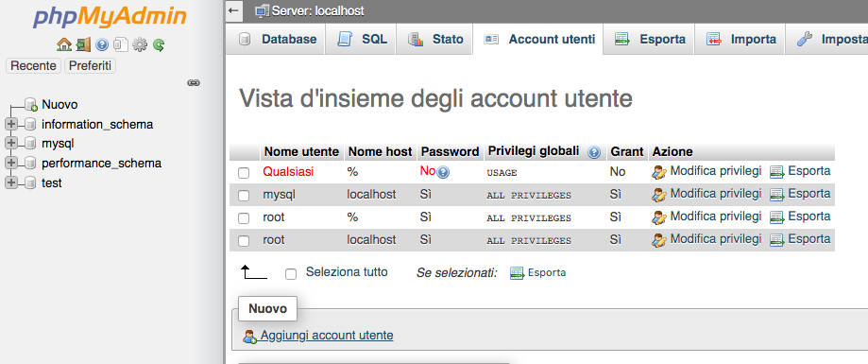The image size is (868, 364).
Task: Click help icon next to Privilegi globali
Action: coord(594,152)
